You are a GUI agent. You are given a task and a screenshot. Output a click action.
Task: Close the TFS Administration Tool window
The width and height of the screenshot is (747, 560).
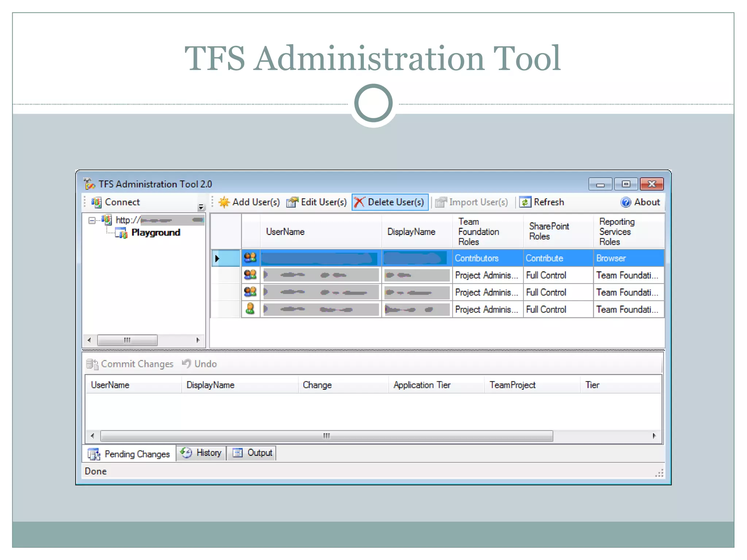[x=652, y=184]
